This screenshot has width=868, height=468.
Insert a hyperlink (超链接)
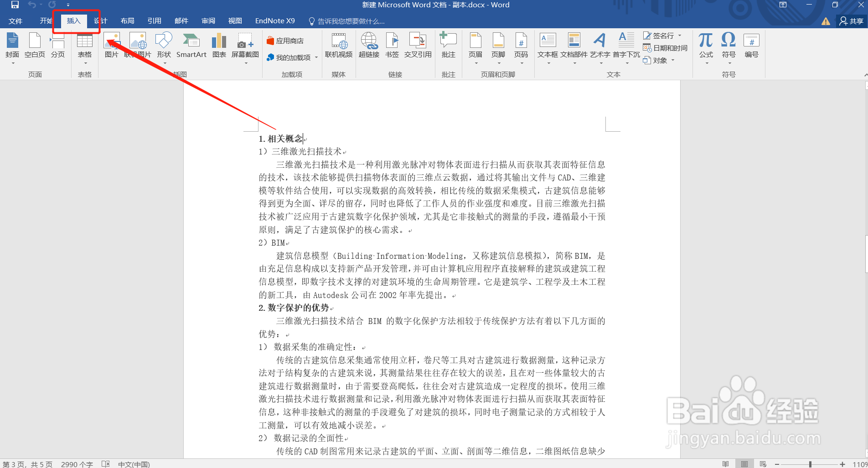369,46
